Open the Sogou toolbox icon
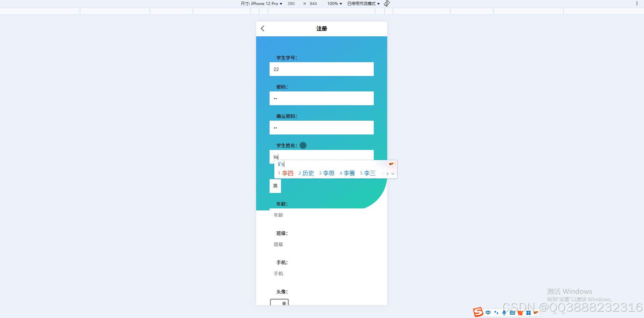This screenshot has width=644, height=318. (529, 313)
